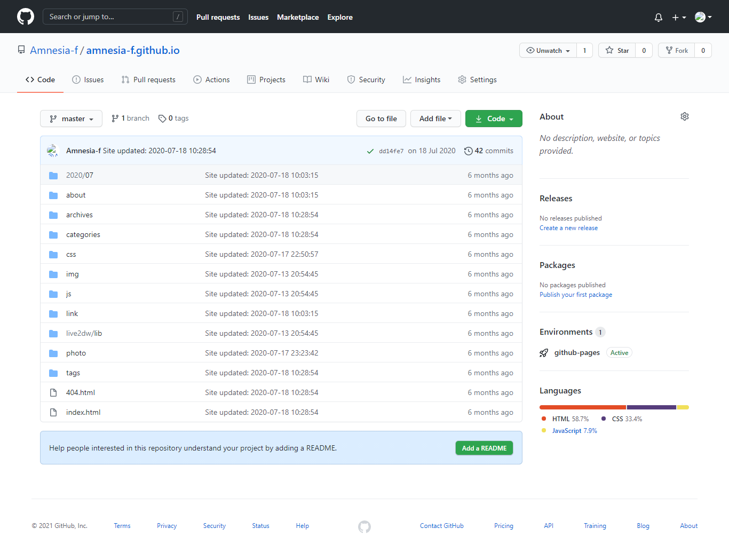Click the about folder icon
Screen dimensions: 729x560
[x=53, y=195]
